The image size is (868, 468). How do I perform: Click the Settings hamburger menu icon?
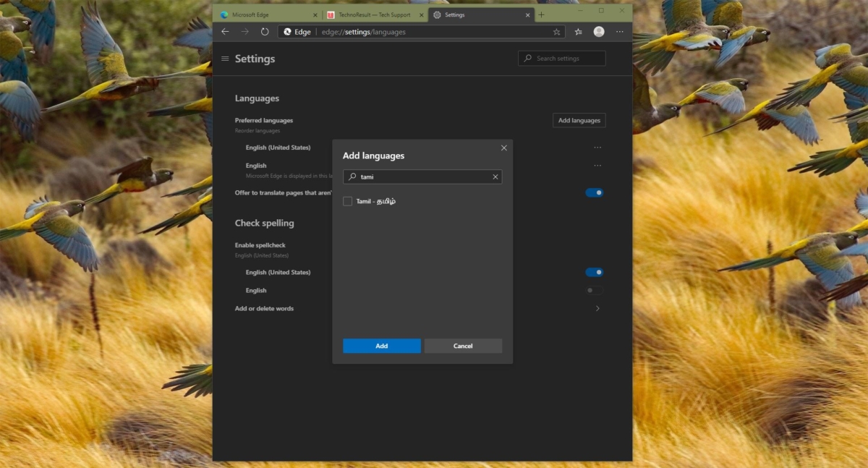click(x=226, y=59)
